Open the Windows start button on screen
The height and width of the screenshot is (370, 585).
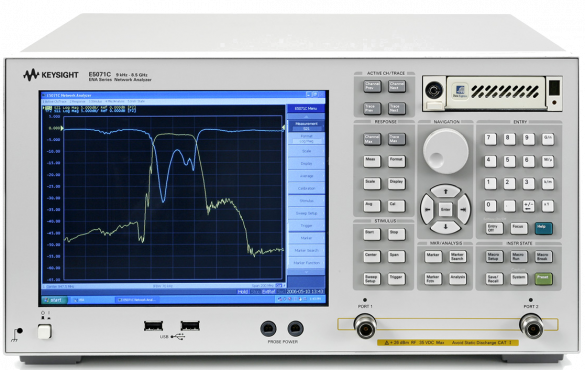pyautogui.click(x=54, y=300)
